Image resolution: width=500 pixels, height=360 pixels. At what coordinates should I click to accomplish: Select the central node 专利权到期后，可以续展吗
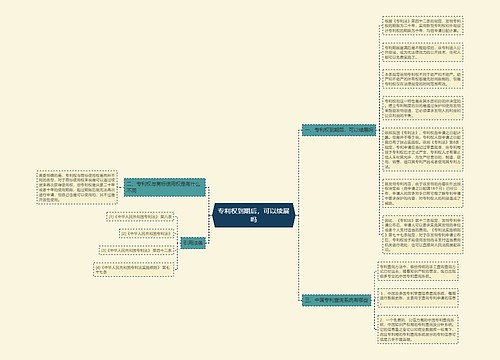pyautogui.click(x=254, y=215)
